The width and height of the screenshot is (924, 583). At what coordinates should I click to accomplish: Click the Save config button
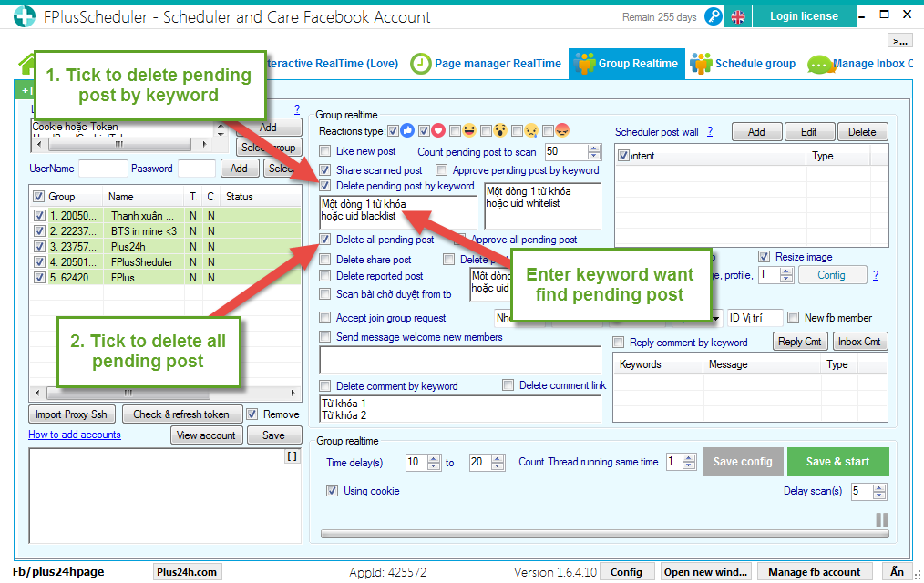743,462
